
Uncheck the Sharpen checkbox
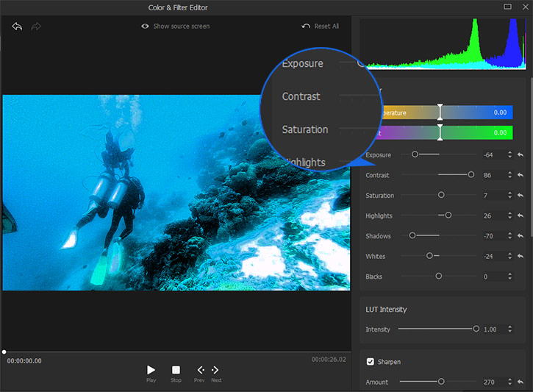(x=371, y=362)
